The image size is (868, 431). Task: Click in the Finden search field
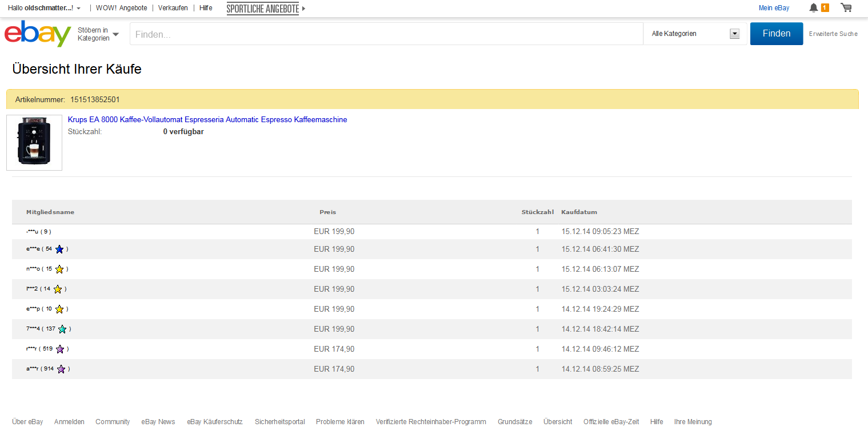386,34
